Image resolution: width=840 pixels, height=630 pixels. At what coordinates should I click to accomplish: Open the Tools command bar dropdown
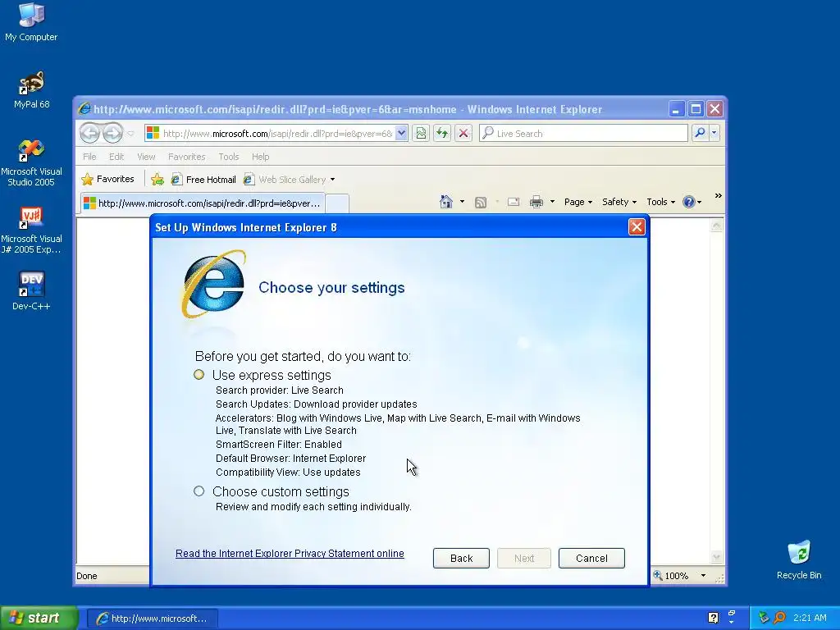click(660, 202)
